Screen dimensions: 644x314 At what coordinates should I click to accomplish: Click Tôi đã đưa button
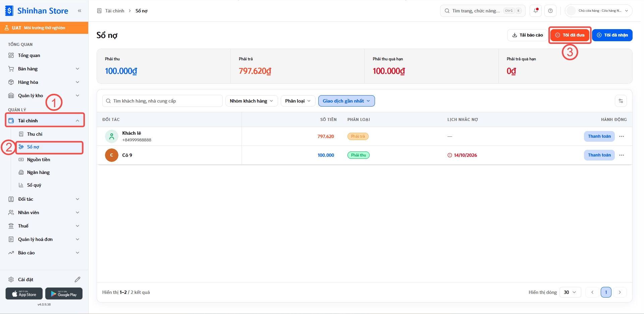pos(570,35)
